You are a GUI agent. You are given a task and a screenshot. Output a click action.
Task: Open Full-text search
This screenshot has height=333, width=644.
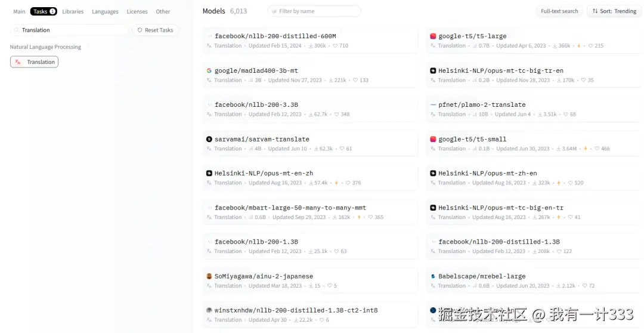click(559, 11)
